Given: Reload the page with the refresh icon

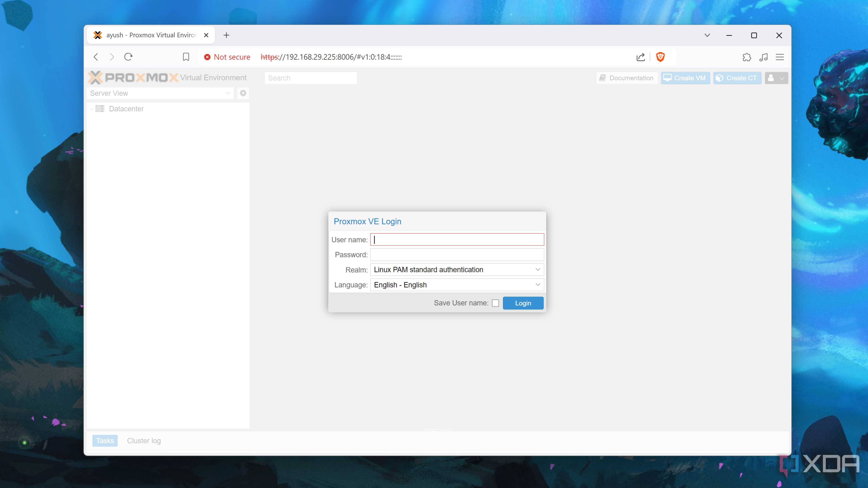Looking at the screenshot, I should pyautogui.click(x=128, y=57).
